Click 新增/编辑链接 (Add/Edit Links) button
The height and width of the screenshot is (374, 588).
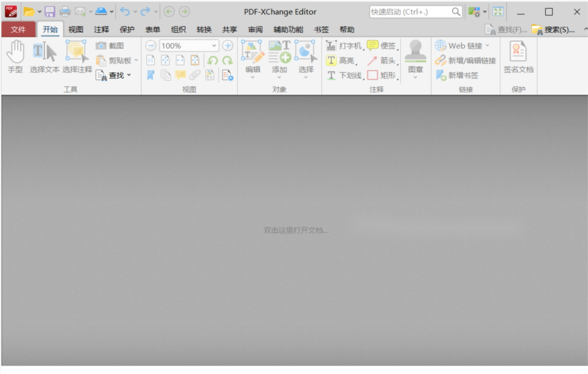pos(466,60)
